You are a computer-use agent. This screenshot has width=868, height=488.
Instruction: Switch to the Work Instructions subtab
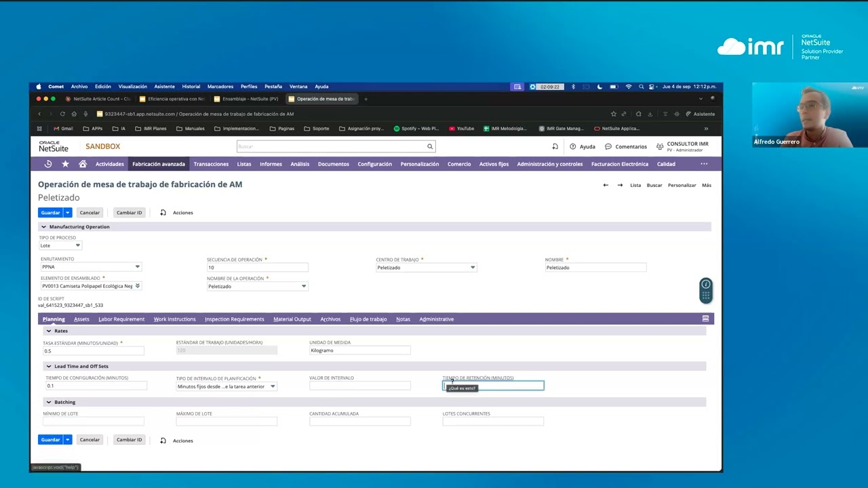[x=174, y=319]
